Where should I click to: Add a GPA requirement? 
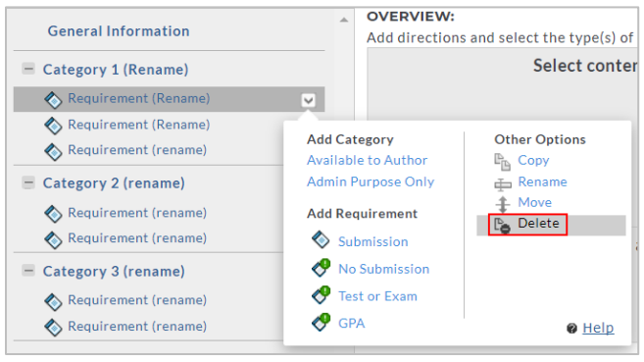coord(352,324)
